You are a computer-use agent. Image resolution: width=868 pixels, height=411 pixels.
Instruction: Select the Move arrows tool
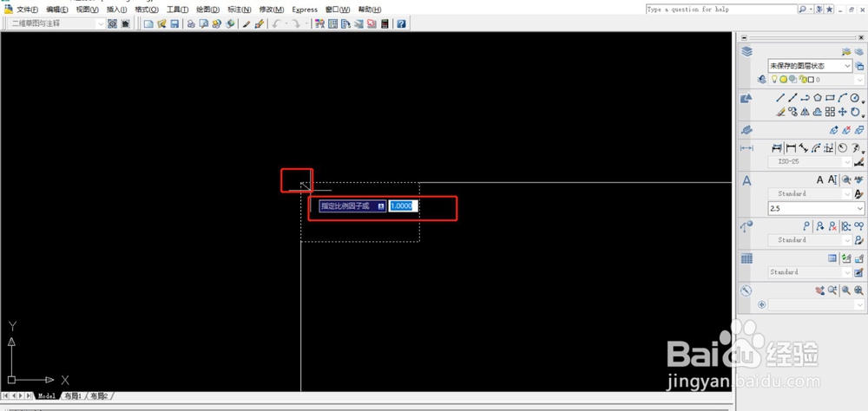coord(843,112)
